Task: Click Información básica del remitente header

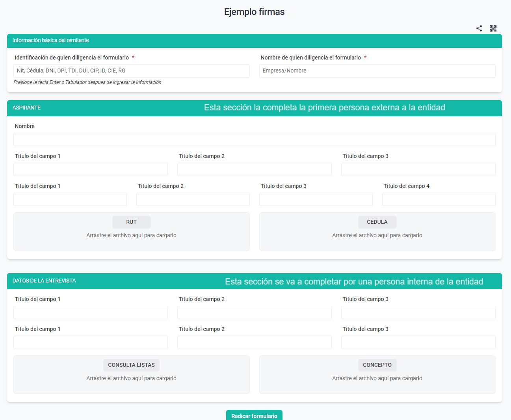Action: click(50, 40)
